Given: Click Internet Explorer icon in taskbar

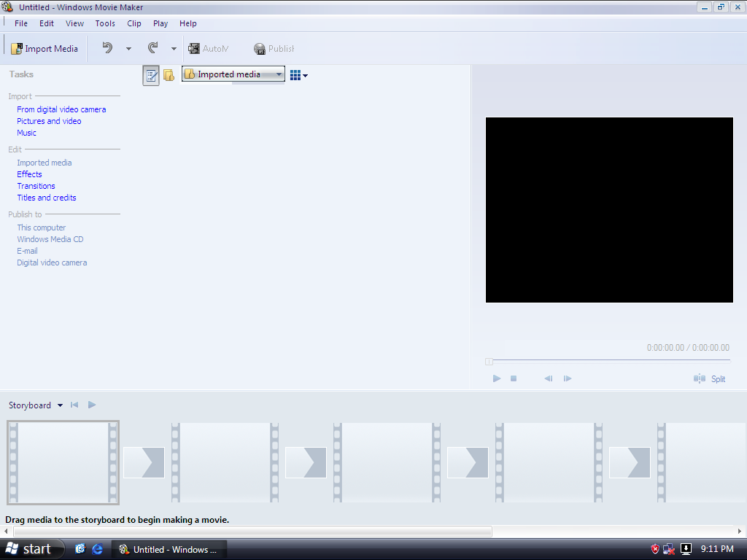Looking at the screenshot, I should pos(97,549).
